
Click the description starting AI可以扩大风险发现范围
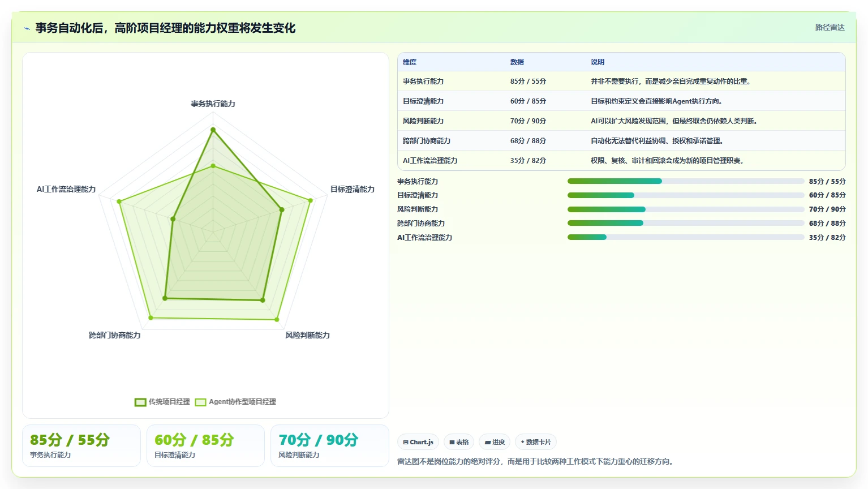coord(675,121)
